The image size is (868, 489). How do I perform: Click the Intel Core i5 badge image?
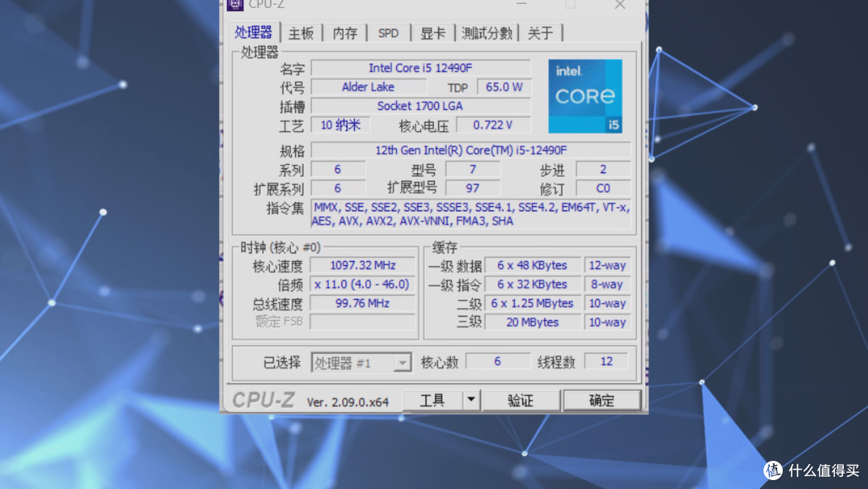click(x=585, y=95)
